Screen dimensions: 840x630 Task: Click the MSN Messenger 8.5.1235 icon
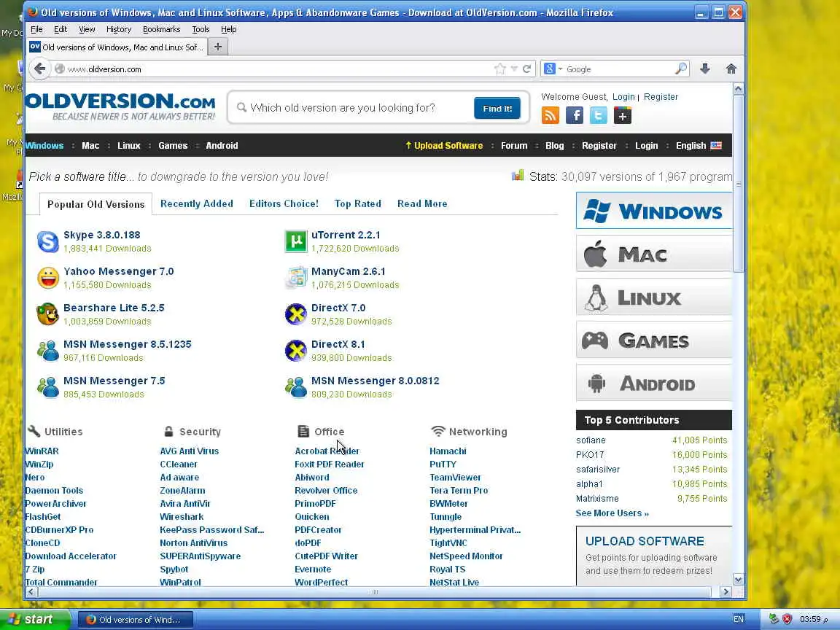(47, 351)
